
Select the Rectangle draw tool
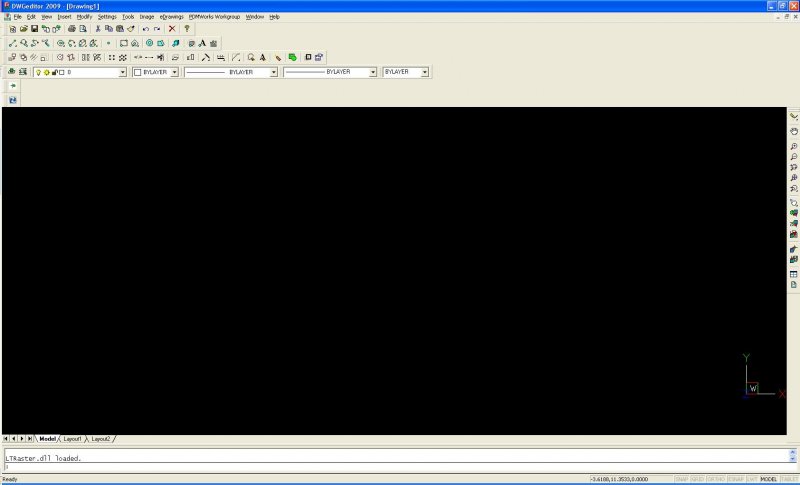click(123, 43)
